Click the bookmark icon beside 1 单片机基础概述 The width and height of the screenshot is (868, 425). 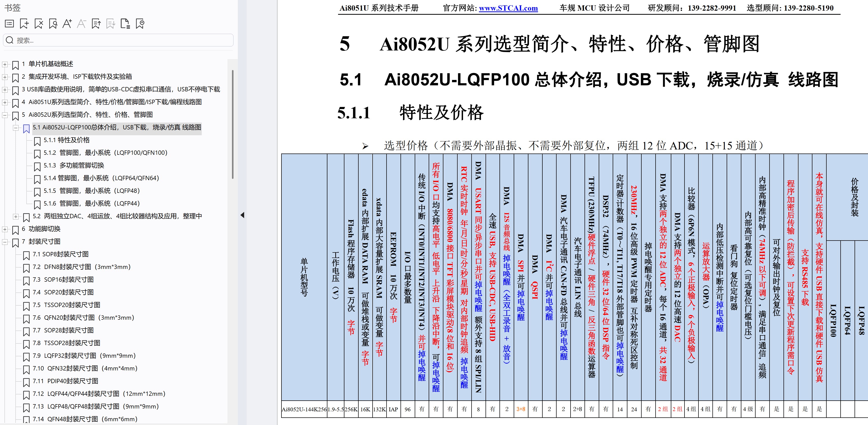15,65
